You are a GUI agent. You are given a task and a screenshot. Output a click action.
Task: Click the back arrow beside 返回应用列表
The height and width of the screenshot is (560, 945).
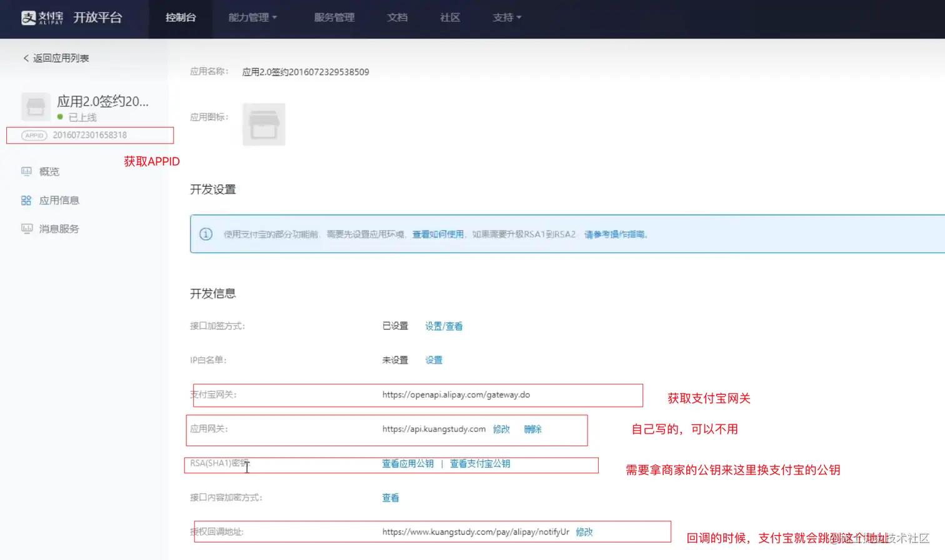pos(26,58)
